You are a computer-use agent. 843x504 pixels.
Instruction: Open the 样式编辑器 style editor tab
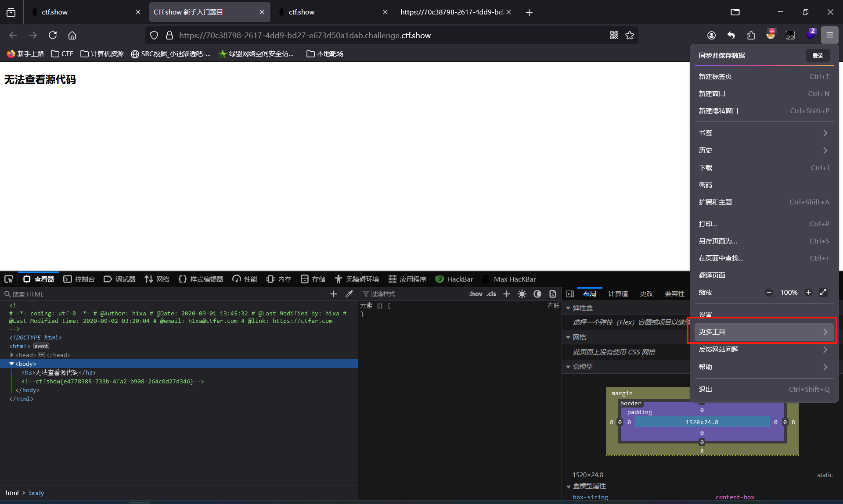pyautogui.click(x=201, y=279)
